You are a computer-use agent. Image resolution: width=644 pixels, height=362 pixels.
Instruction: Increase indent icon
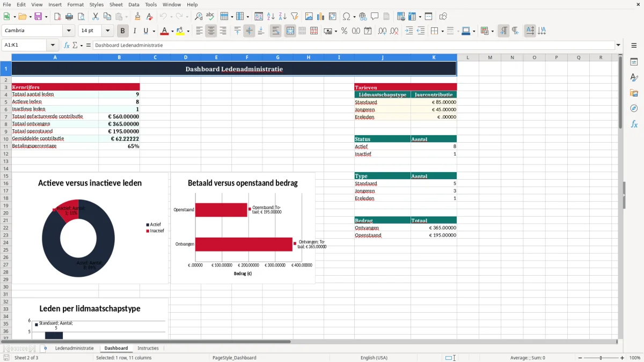point(409,31)
